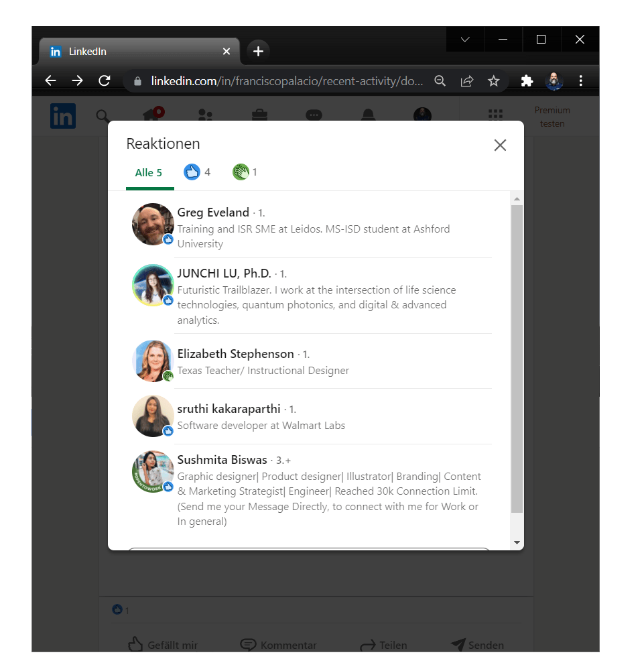Open Chrome three-dot menu
The width and height of the screenshot is (644, 671).
580,81
